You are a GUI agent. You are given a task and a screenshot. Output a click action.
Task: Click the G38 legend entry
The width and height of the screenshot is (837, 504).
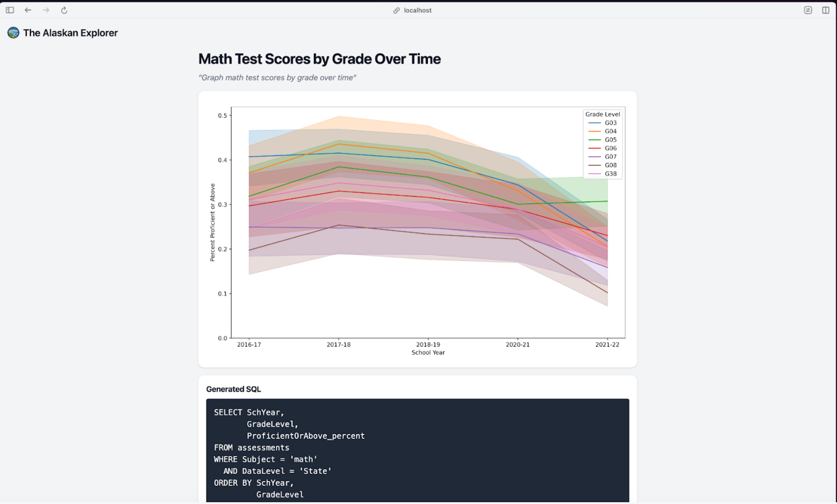pos(611,174)
